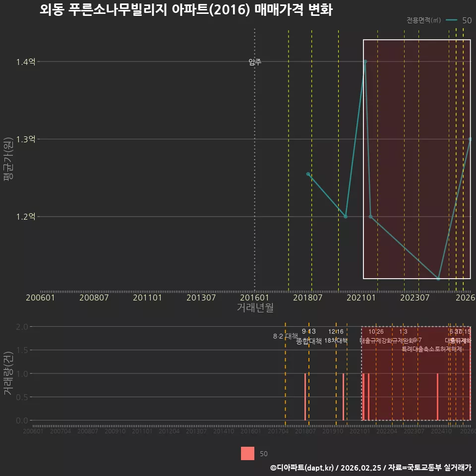
Task: Click the 0.0 volume axis label
Action: click(22, 420)
